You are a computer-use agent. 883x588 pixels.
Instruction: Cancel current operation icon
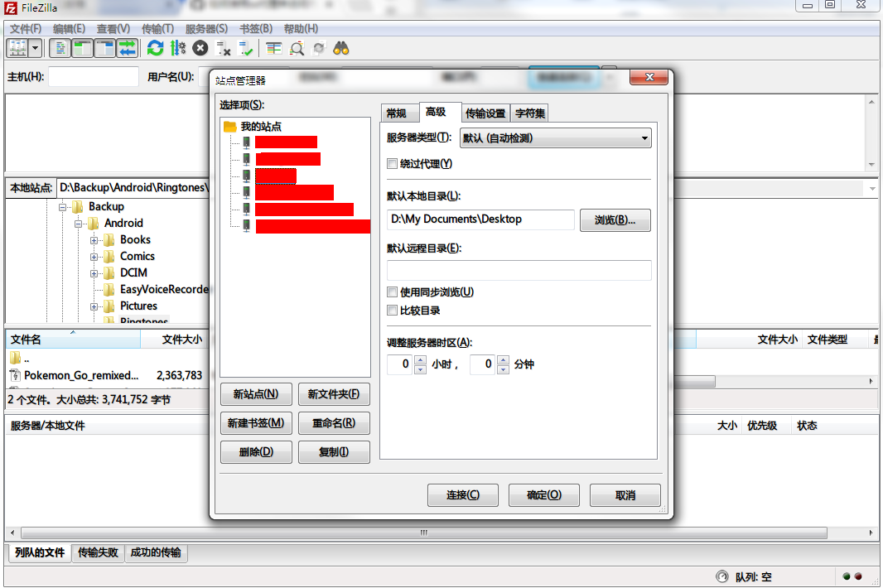coord(200,48)
